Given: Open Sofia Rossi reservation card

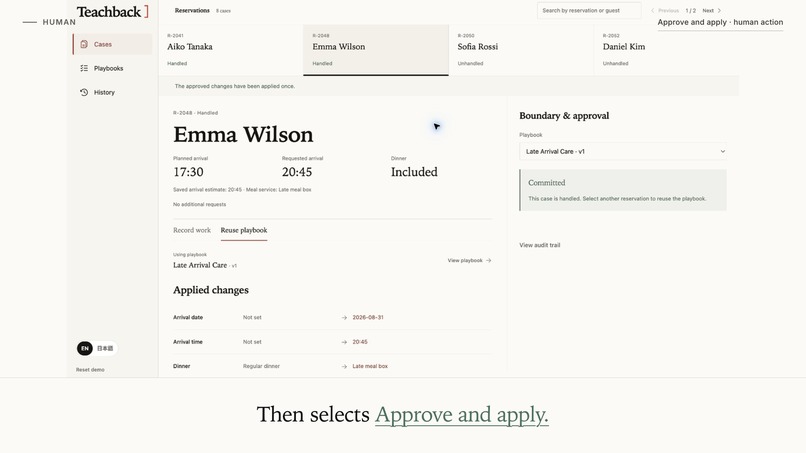Looking at the screenshot, I should (x=521, y=50).
